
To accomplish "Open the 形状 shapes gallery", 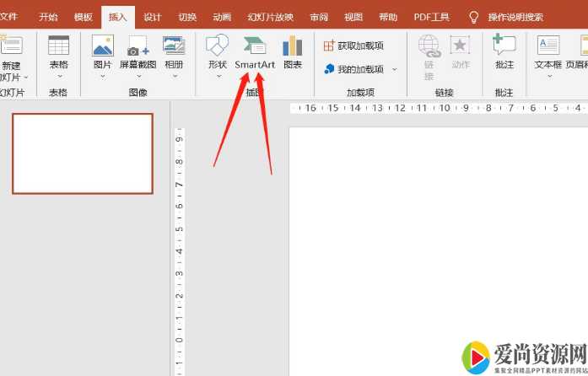I will 217,51.
